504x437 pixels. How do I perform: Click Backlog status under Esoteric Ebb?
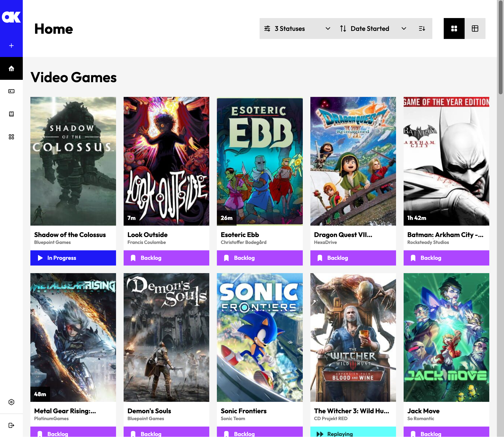tap(259, 258)
